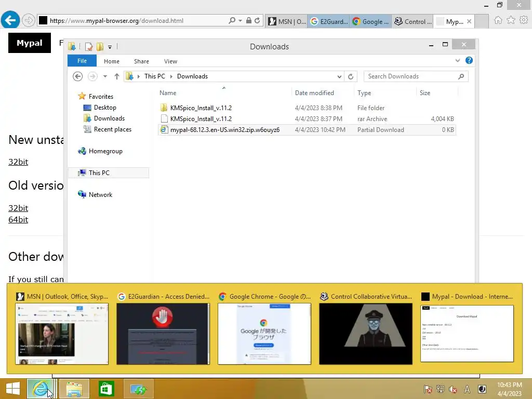Open Recent places in sidebar
Viewport: 532px width, 399px height.
pyautogui.click(x=107, y=129)
